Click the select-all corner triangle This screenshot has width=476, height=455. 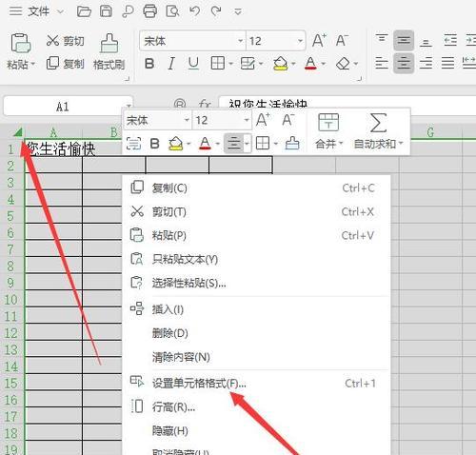click(18, 132)
